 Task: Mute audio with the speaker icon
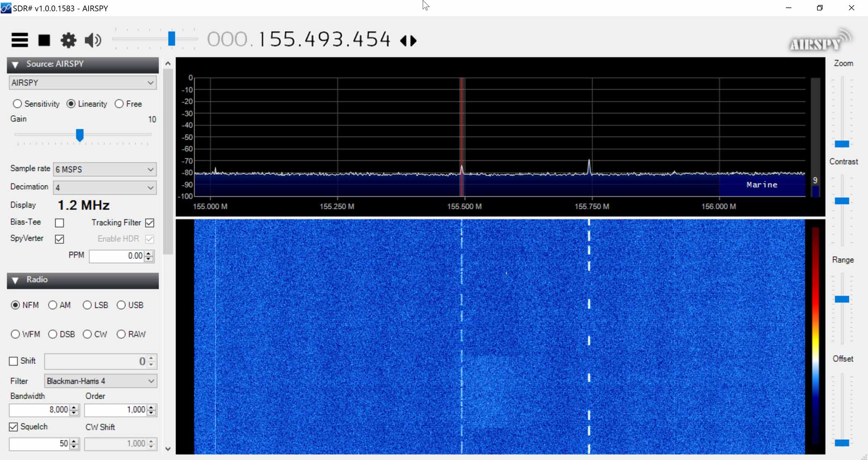click(92, 40)
